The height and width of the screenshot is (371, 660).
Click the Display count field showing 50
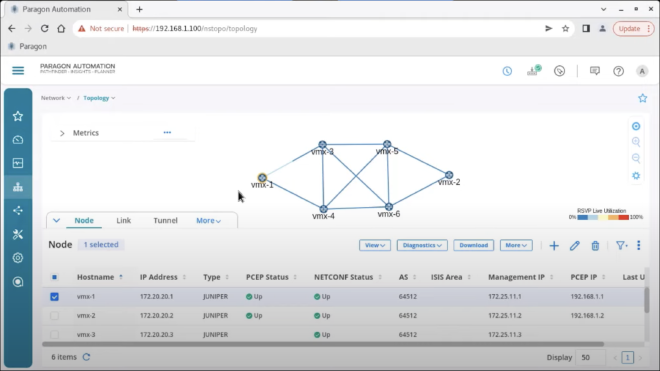(591, 358)
